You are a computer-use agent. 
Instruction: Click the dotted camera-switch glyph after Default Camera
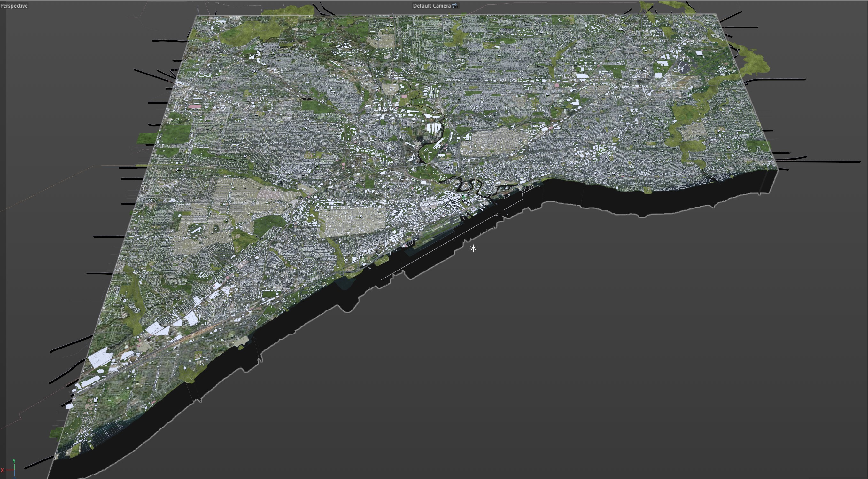pyautogui.click(x=454, y=5)
